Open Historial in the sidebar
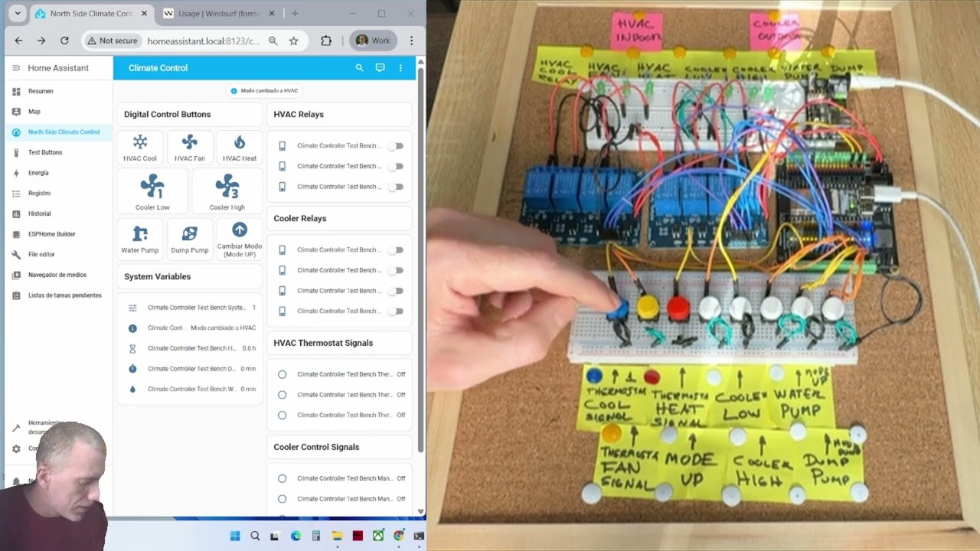Screen dimensions: 980x551 pyautogui.click(x=59, y=214)
